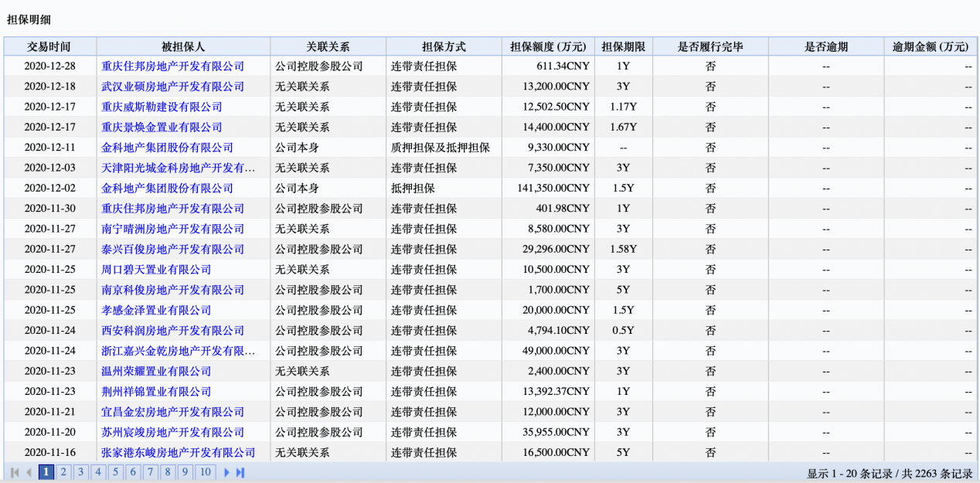Select the 1.17Y guarantee term cell
Viewport: 980px width, 483px height.
pos(624,107)
